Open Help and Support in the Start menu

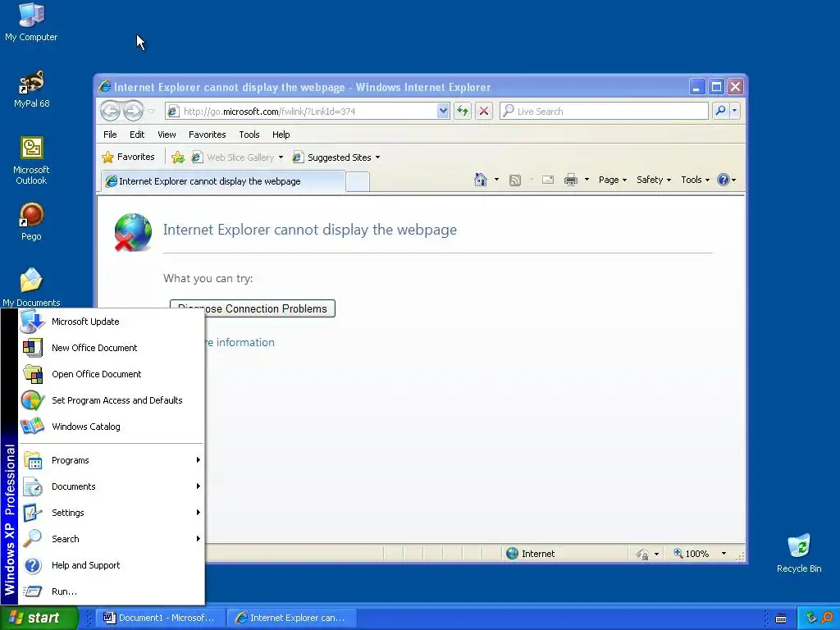click(x=112, y=565)
